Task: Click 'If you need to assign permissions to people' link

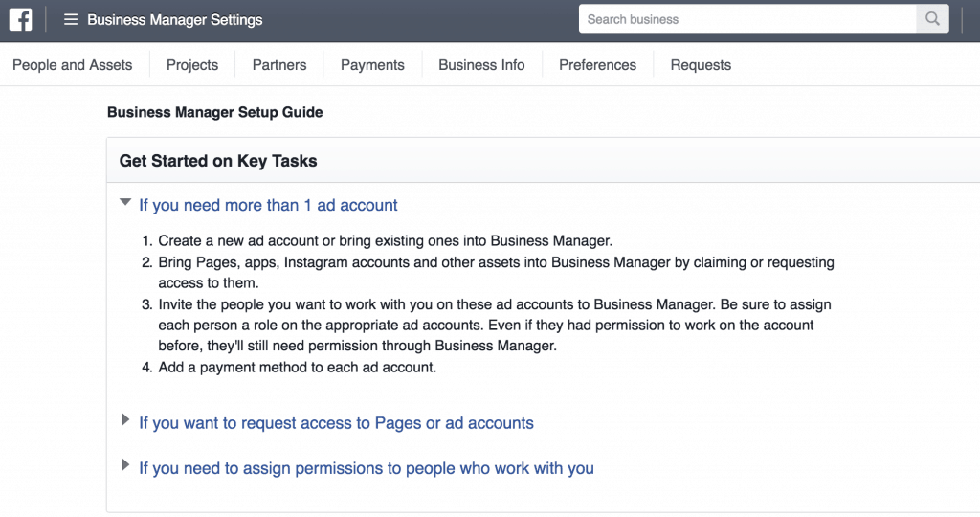Action: [x=367, y=468]
